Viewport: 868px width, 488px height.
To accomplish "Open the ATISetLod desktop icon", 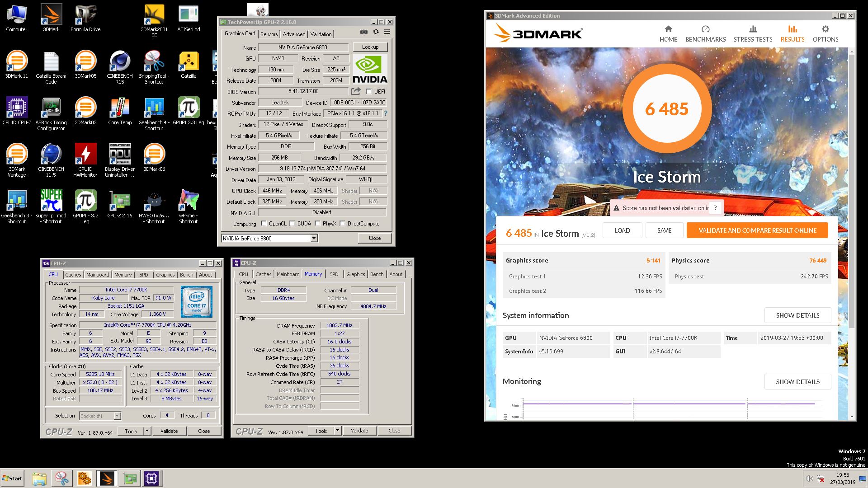I will point(189,18).
